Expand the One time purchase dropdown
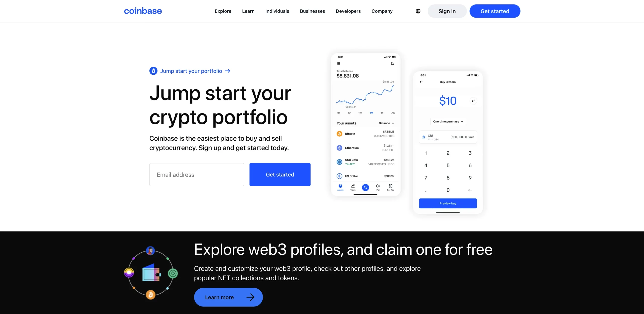Viewport: 644px width, 314px height. 448,121
